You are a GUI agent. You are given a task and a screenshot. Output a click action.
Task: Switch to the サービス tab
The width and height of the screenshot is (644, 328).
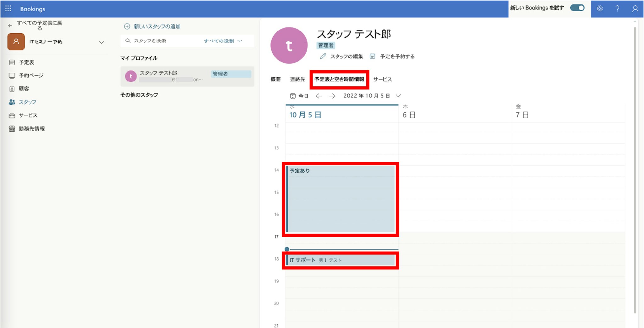(x=382, y=79)
